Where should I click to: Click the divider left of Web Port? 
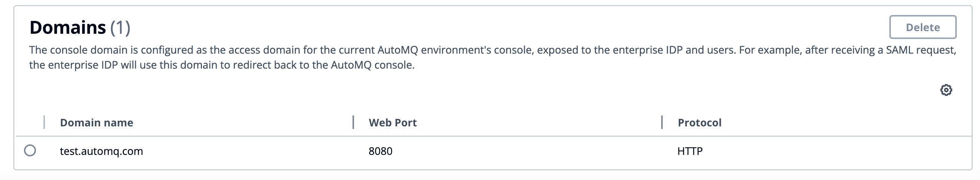point(353,122)
